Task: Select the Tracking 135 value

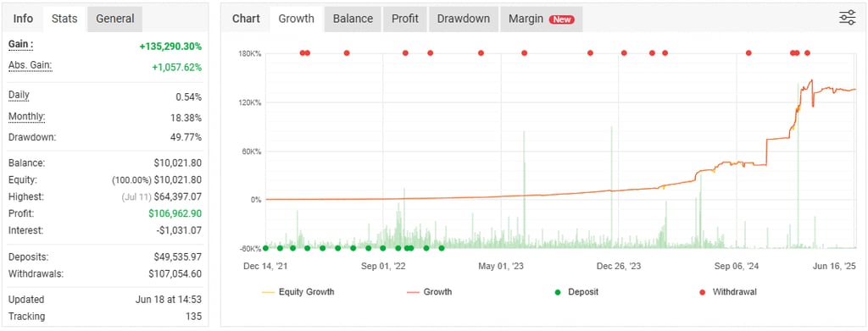Action: pyautogui.click(x=194, y=317)
